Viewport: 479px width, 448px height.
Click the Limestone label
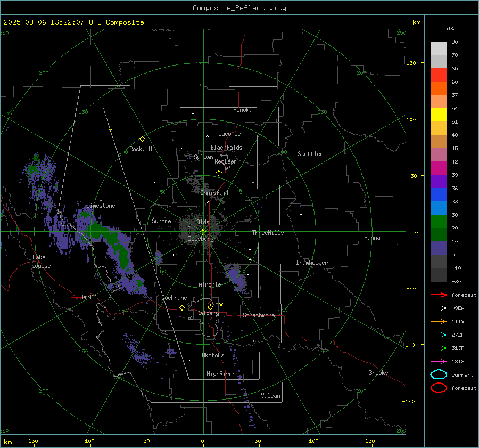pos(101,206)
